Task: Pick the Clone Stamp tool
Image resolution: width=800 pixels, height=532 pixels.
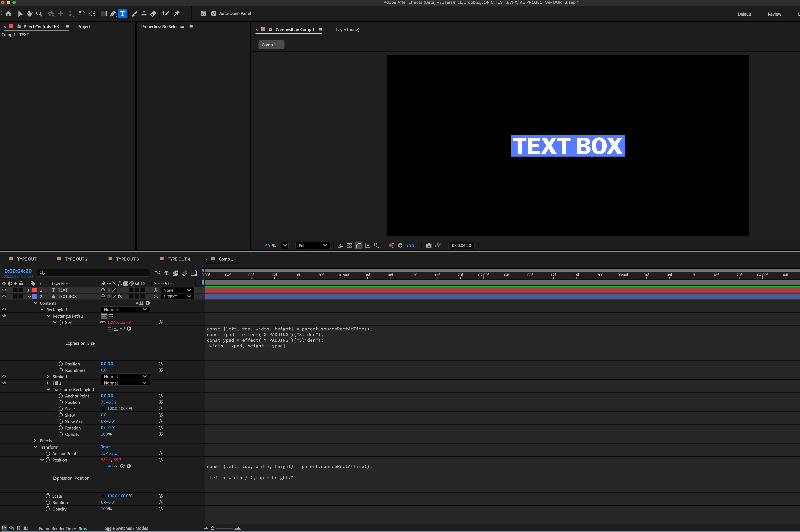Action: pyautogui.click(x=144, y=14)
